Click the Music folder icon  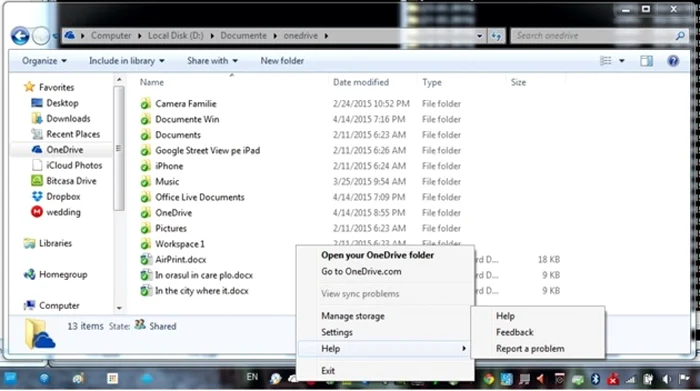pyautogui.click(x=145, y=182)
